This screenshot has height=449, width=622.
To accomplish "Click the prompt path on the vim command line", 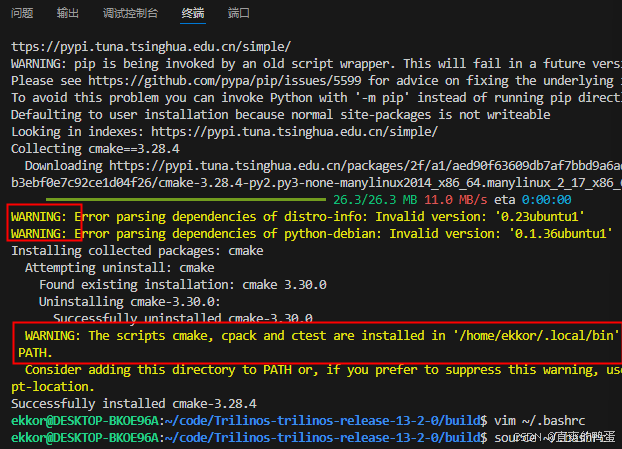I will coord(323,421).
